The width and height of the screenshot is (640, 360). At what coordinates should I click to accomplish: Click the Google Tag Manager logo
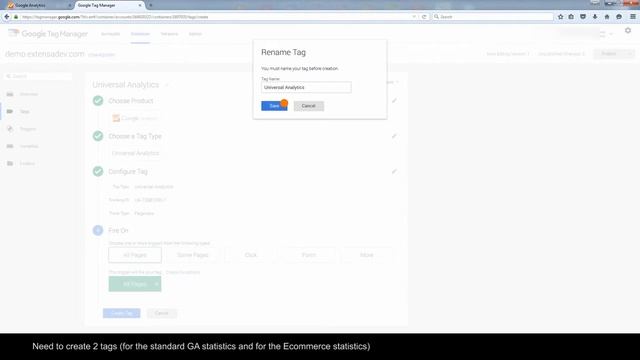click(x=48, y=34)
